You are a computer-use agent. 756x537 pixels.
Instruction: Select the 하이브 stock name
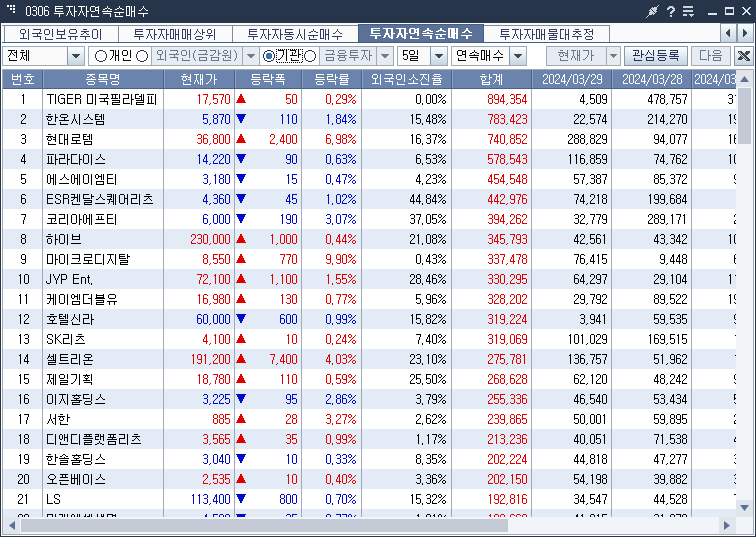64,239
